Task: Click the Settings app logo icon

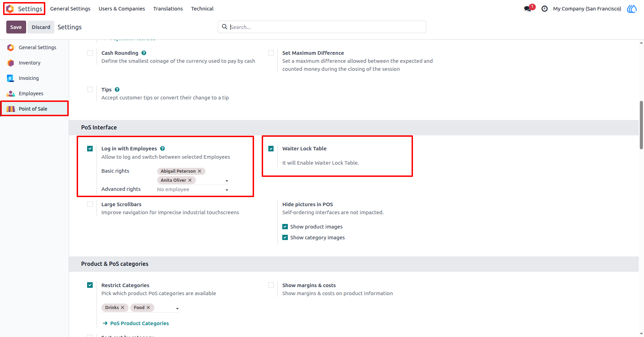Action: pos(10,9)
